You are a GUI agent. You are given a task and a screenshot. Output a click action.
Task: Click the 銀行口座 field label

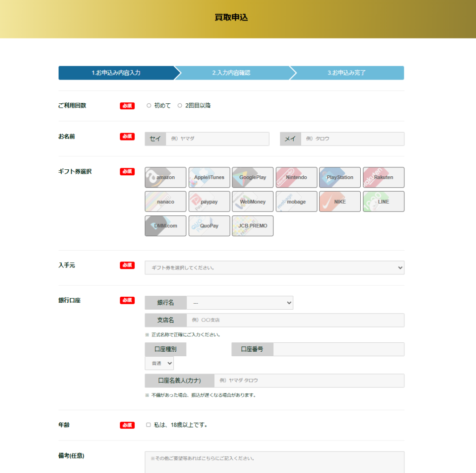click(x=70, y=300)
